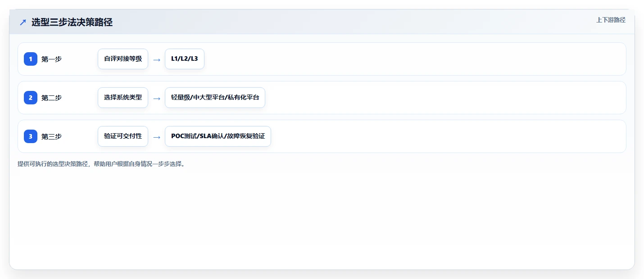Screen dimensions: 644x279
Task: Click the arrow after 选择系统类型
Action: (157, 99)
